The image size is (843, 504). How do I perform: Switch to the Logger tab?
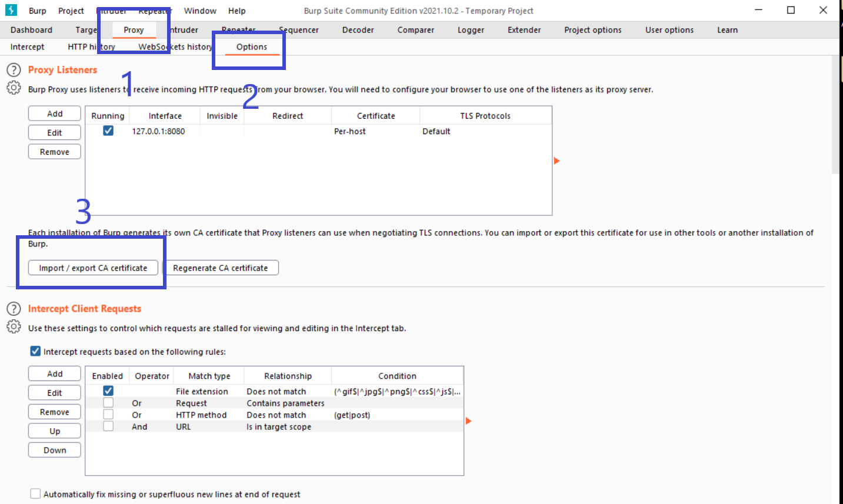[x=471, y=30]
